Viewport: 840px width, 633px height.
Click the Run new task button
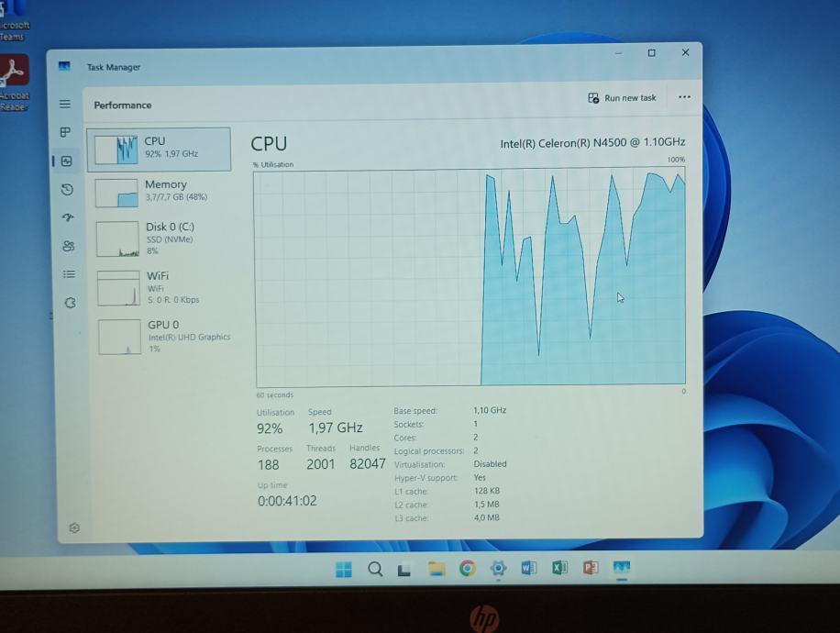622,98
